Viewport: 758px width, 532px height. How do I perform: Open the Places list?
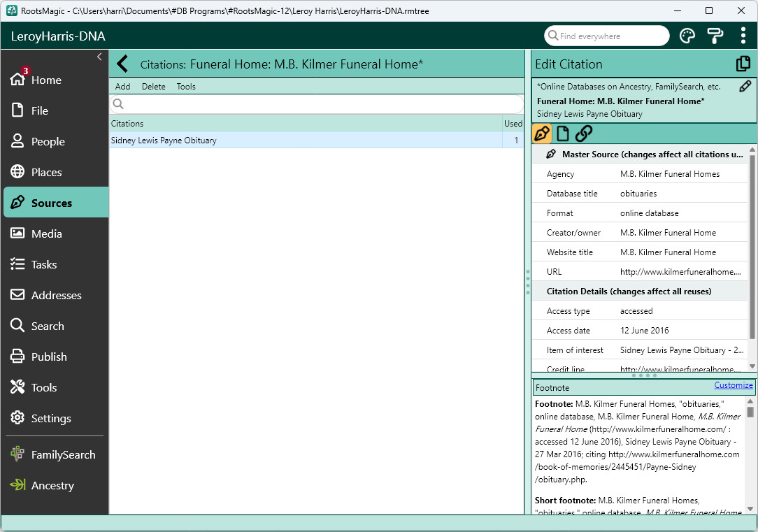pos(55,172)
